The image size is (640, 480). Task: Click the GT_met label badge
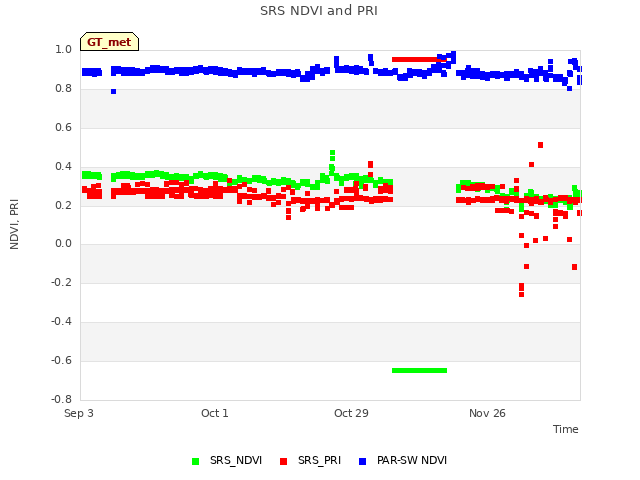(109, 42)
